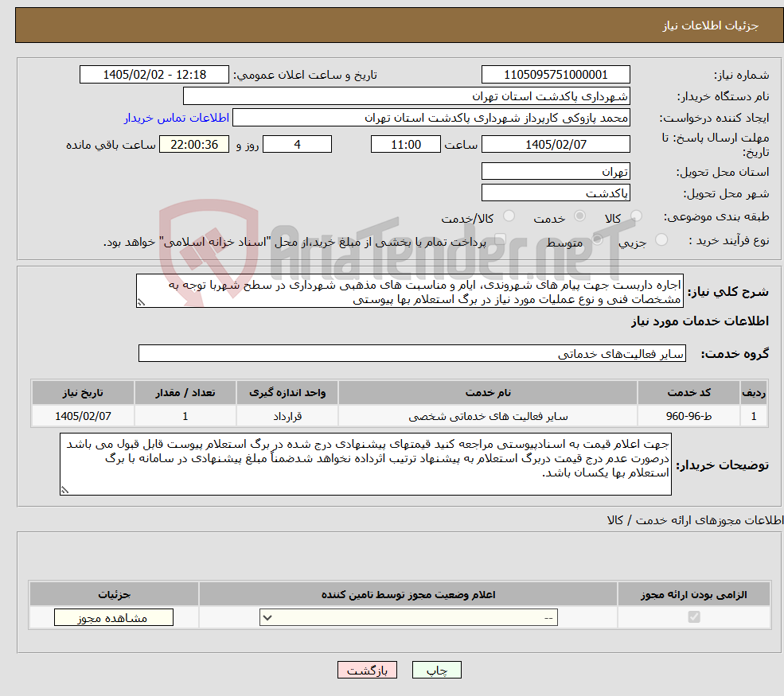
Task: Click the request creator name field
Action: click(x=431, y=118)
